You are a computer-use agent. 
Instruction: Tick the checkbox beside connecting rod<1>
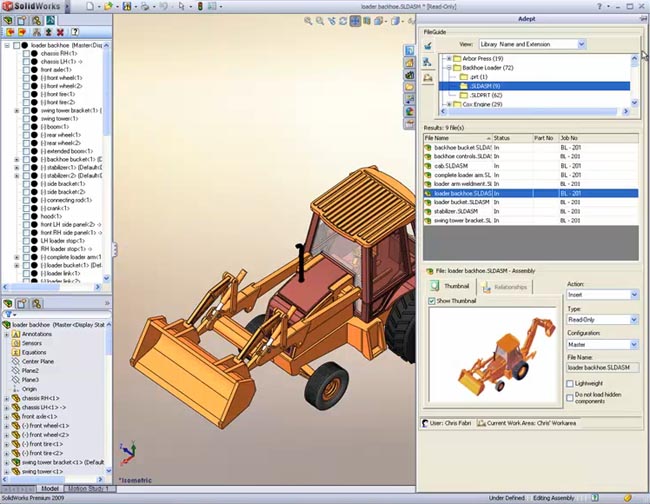click(x=26, y=200)
